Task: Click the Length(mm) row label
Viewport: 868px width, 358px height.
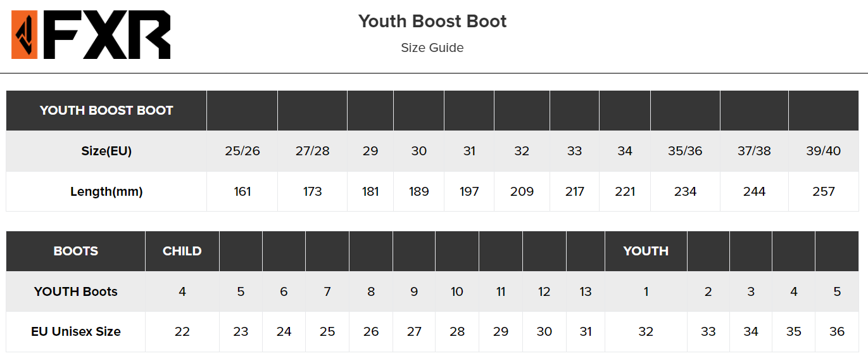Action: click(106, 191)
